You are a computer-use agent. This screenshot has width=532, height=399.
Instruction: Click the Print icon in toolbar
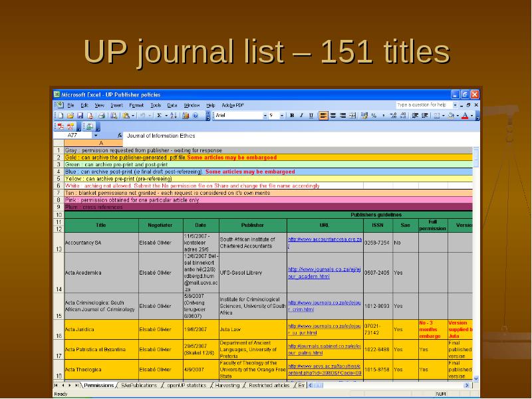(102, 116)
